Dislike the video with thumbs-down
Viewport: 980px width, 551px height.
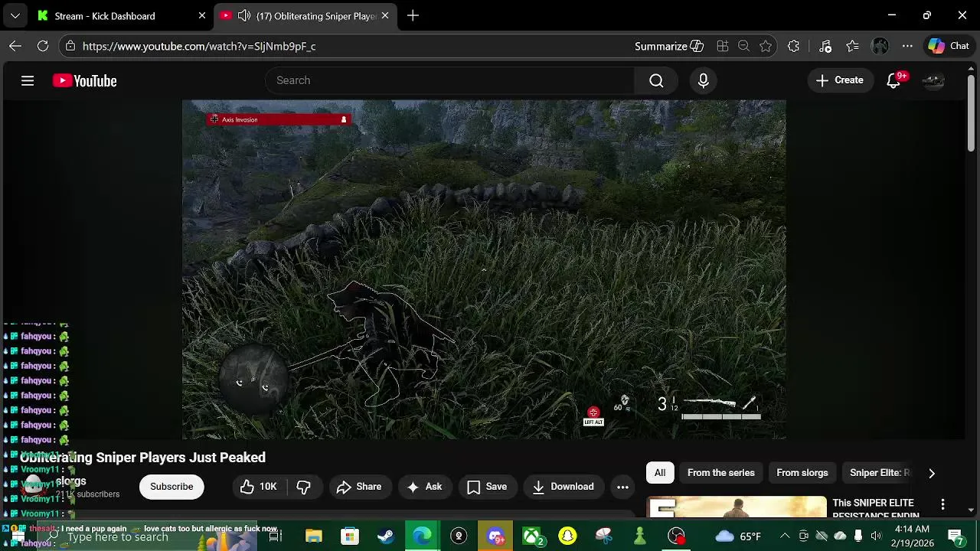click(x=304, y=487)
